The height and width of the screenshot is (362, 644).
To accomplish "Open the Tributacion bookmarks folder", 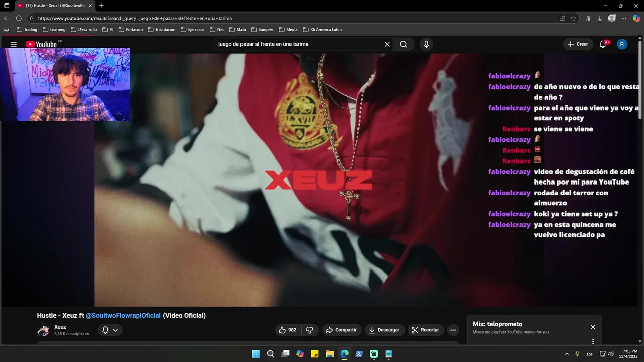I will 162,30.
